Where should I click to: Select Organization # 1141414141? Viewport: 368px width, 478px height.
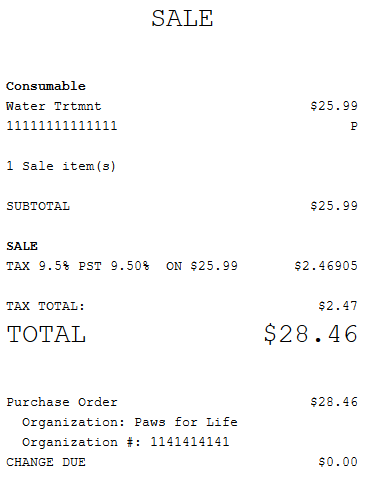(126, 442)
